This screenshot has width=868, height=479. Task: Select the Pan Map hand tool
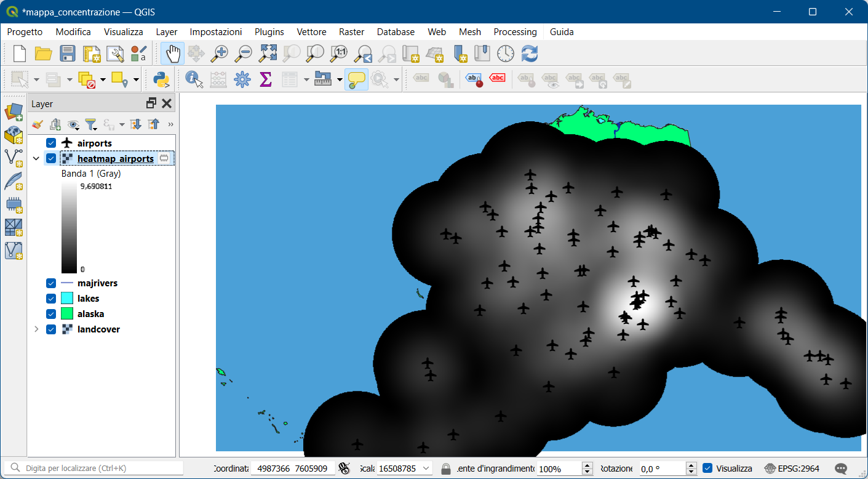coord(173,54)
